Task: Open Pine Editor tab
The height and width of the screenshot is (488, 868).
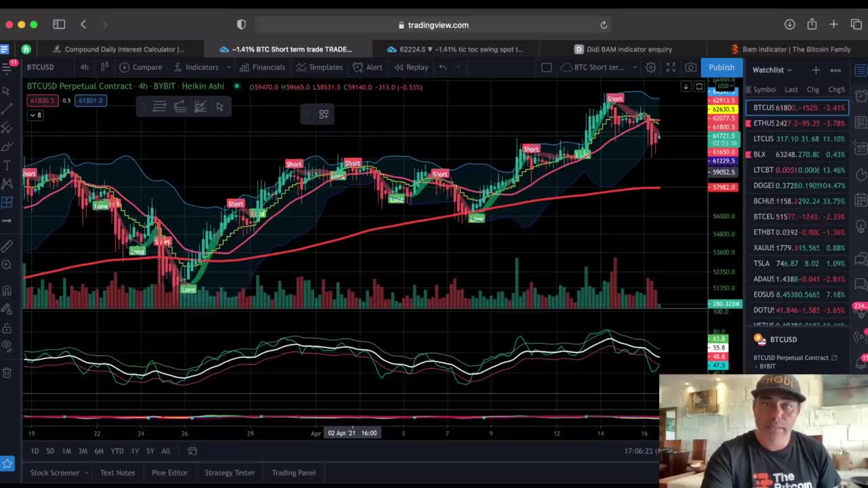Action: pyautogui.click(x=170, y=472)
